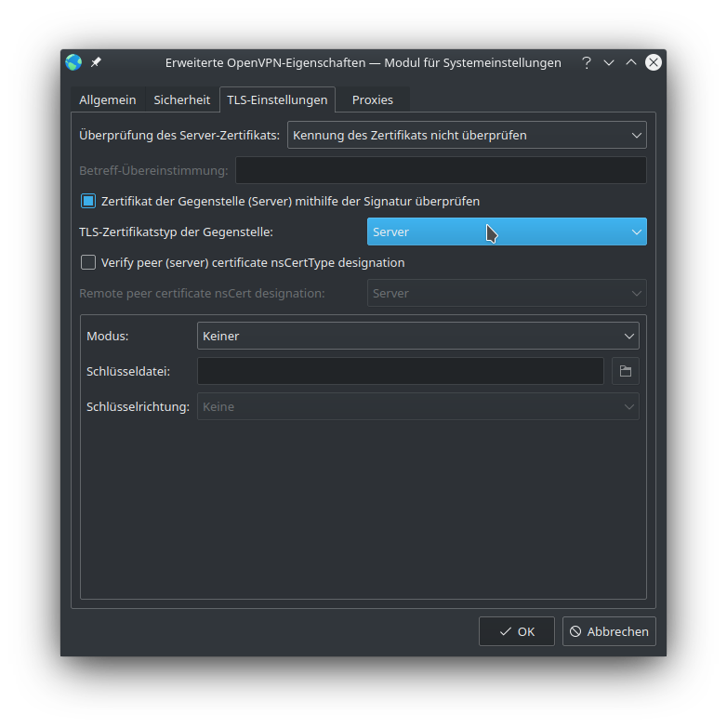This screenshot has height=728, width=727.
Task: Enable Verify peer certificate nsCertType designation
Action: click(x=88, y=262)
